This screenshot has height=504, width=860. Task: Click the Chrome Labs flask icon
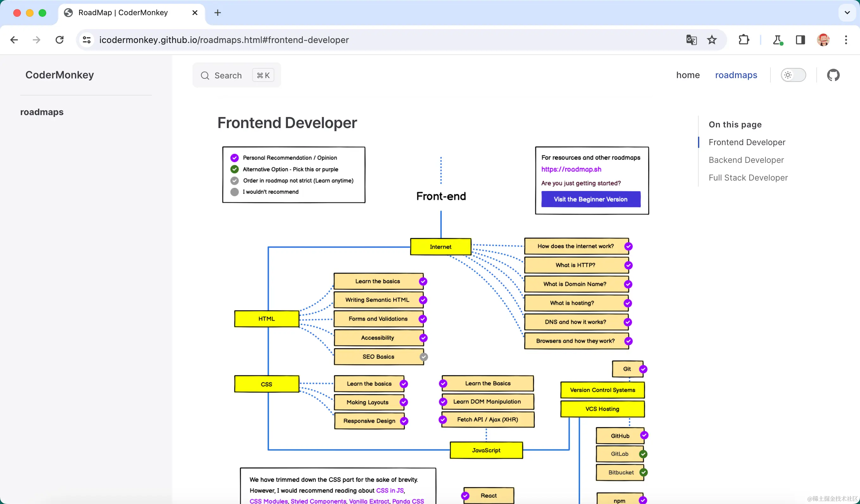pos(777,40)
